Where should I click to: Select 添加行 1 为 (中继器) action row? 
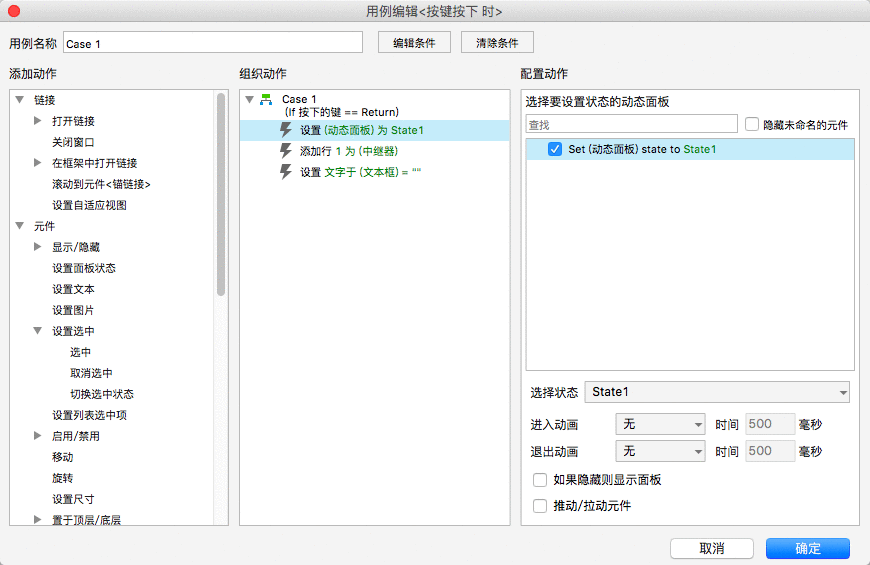pyautogui.click(x=375, y=151)
